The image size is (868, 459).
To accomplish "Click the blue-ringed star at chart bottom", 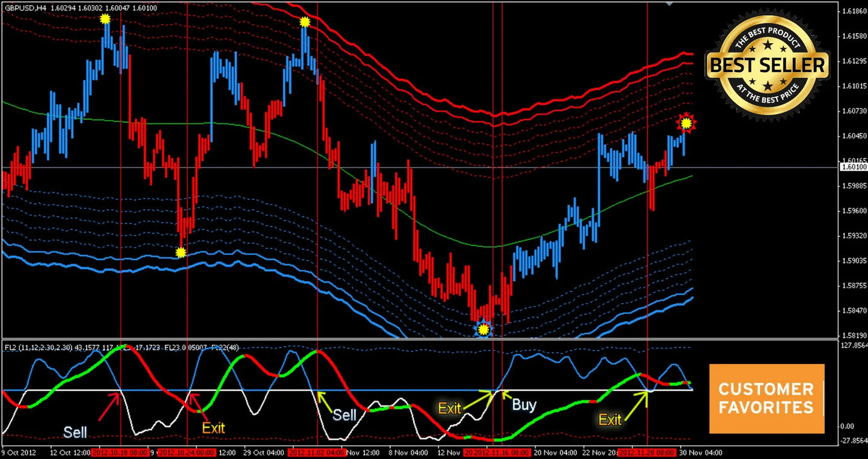I will point(483,329).
